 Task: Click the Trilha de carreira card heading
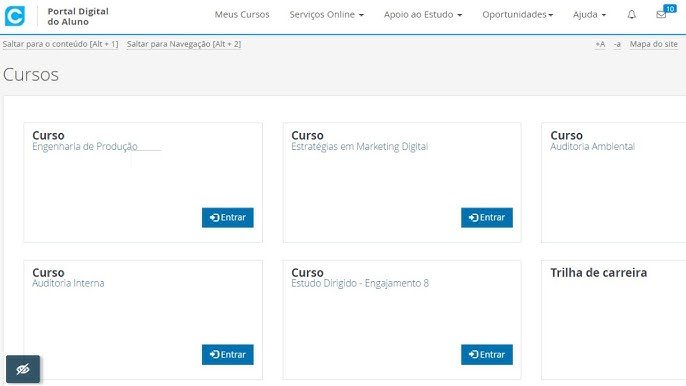tap(598, 273)
